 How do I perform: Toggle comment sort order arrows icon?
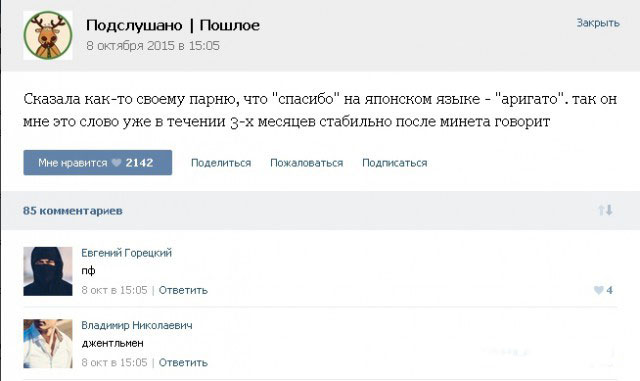[x=605, y=210]
